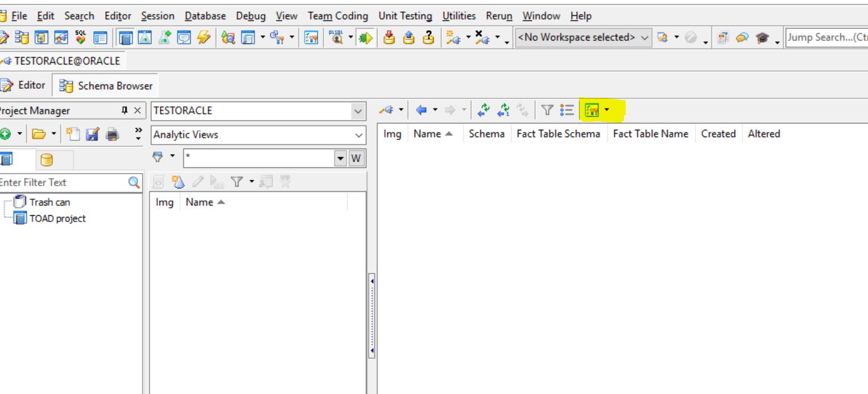Image resolution: width=868 pixels, height=394 pixels.
Task: Click the Enter Filter Text field
Action: [63, 182]
